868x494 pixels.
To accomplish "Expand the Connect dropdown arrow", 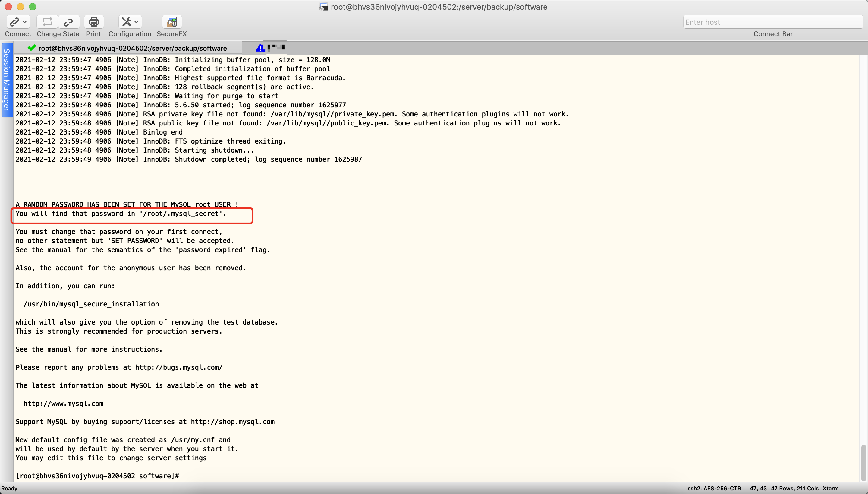I will click(x=24, y=22).
